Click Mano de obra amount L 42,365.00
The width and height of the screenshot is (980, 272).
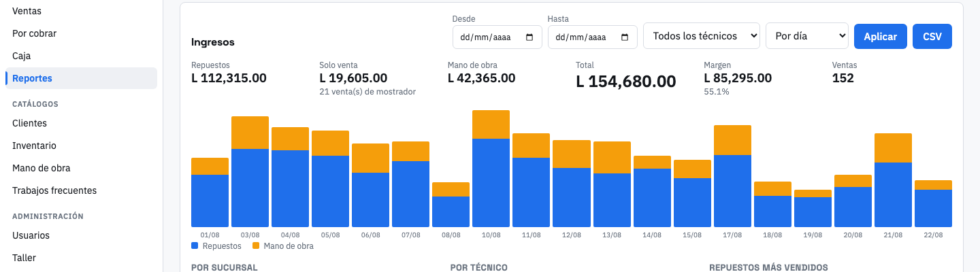coord(482,78)
